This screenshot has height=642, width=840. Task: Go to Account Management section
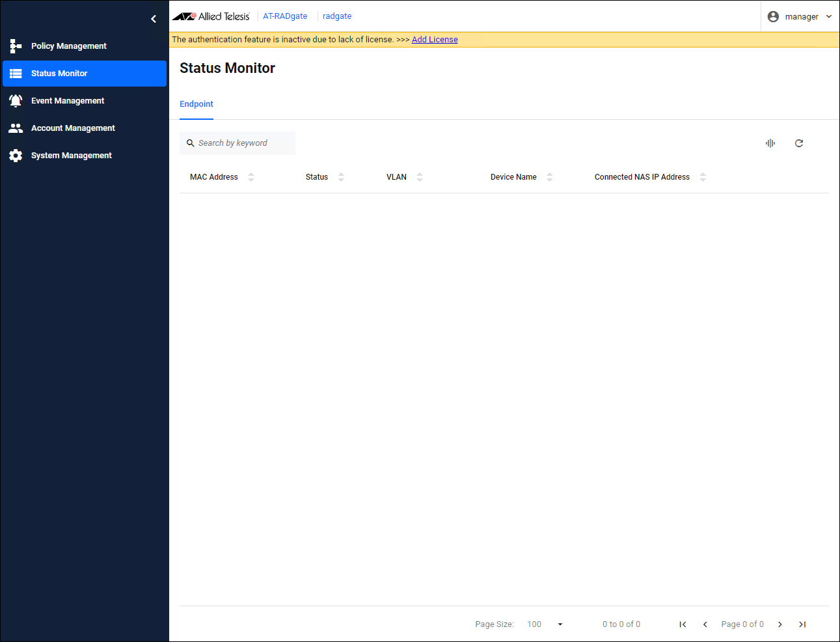pyautogui.click(x=73, y=128)
